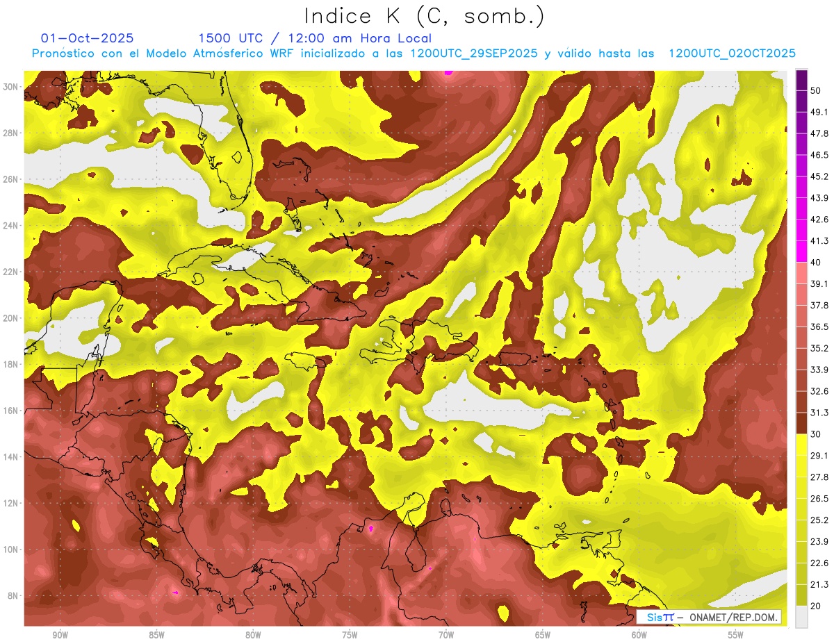Click colorbar value 29.1
The height and width of the screenshot is (644, 834).
pos(819,455)
